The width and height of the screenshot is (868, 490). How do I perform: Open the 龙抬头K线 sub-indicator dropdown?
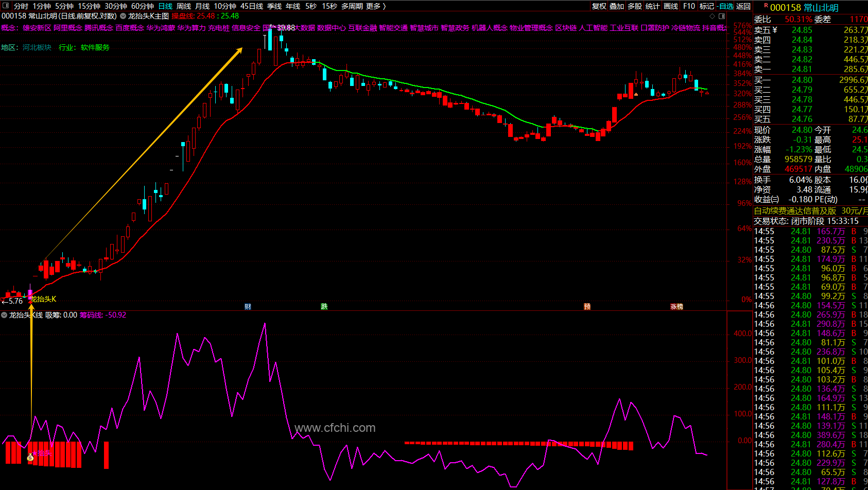[x=4, y=315]
